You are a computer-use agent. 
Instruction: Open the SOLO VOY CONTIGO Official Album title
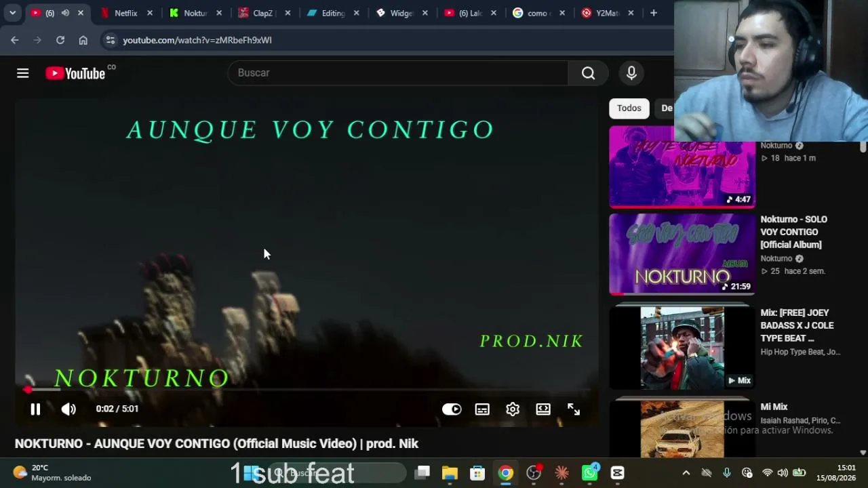pyautogui.click(x=794, y=232)
